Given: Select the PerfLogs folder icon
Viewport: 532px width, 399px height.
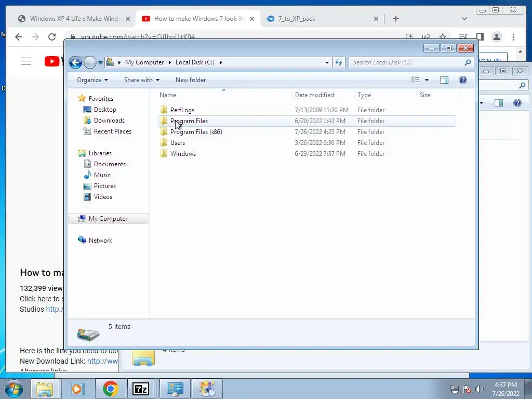Looking at the screenshot, I should [164, 110].
